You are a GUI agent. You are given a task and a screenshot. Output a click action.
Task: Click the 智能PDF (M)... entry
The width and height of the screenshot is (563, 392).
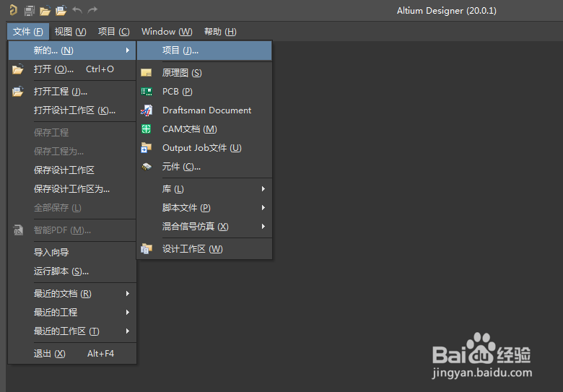pos(72,230)
